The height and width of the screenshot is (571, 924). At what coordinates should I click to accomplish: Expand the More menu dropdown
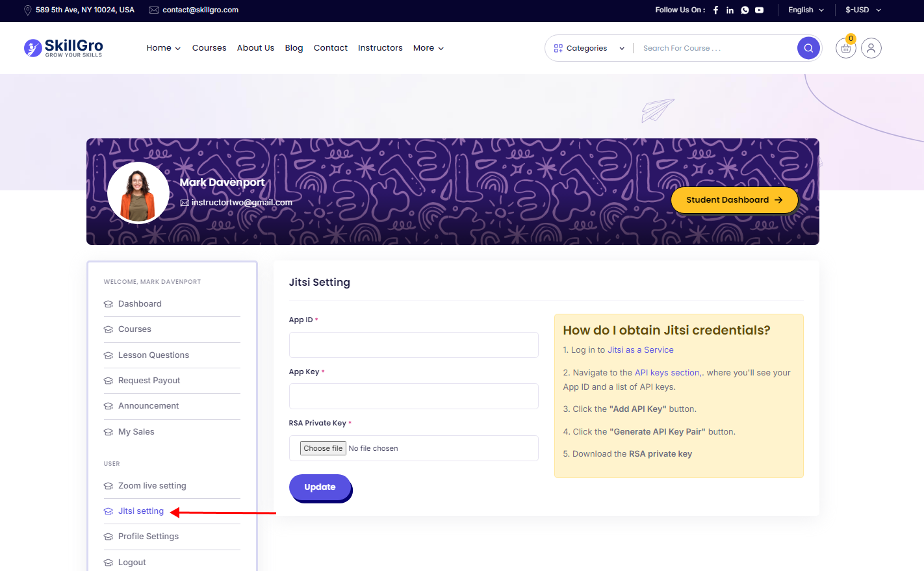pyautogui.click(x=428, y=48)
